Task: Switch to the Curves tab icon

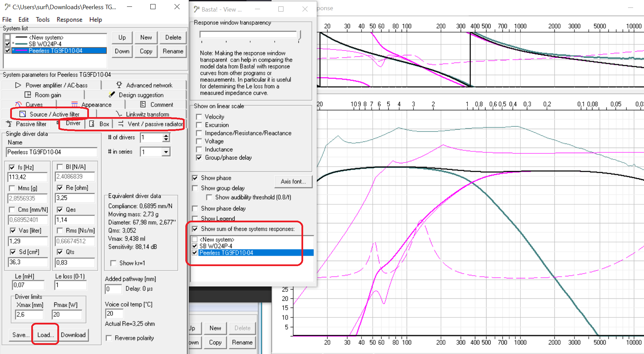Action: (x=18, y=105)
